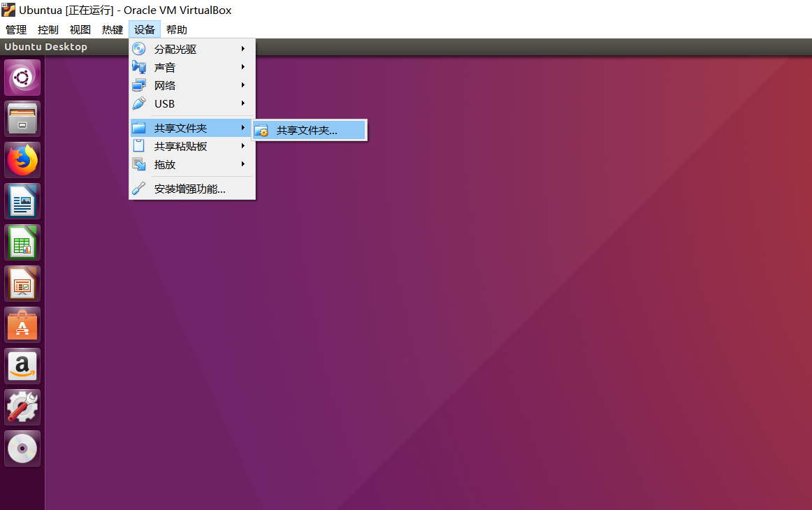812x510 pixels.
Task: Launch Firefox from the Ubuntu dock
Action: pos(22,160)
